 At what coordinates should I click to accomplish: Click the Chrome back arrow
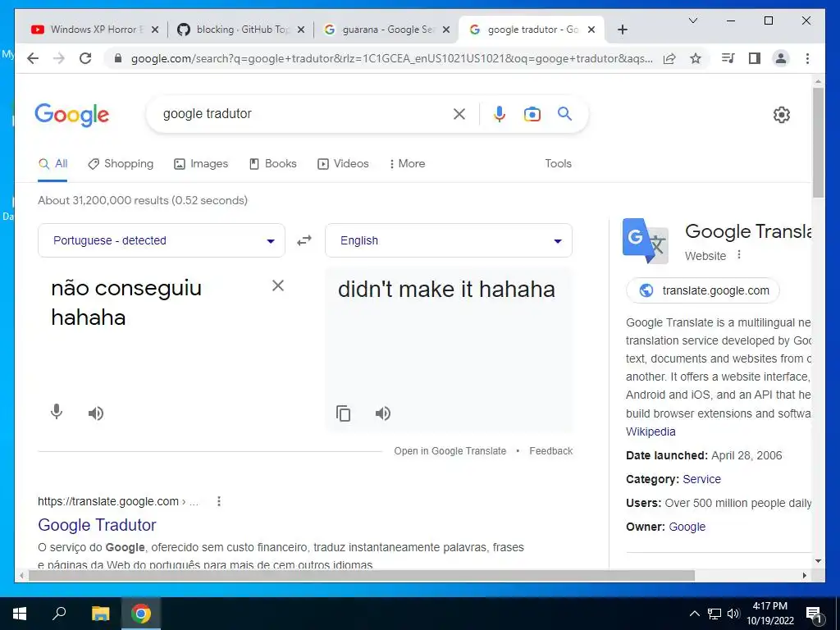pos(33,58)
